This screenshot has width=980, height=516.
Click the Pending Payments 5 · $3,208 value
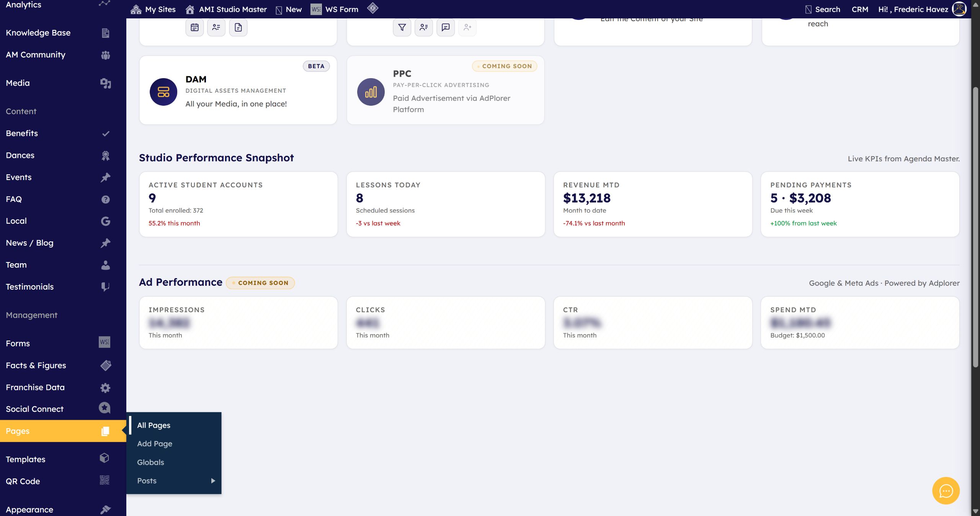(800, 198)
